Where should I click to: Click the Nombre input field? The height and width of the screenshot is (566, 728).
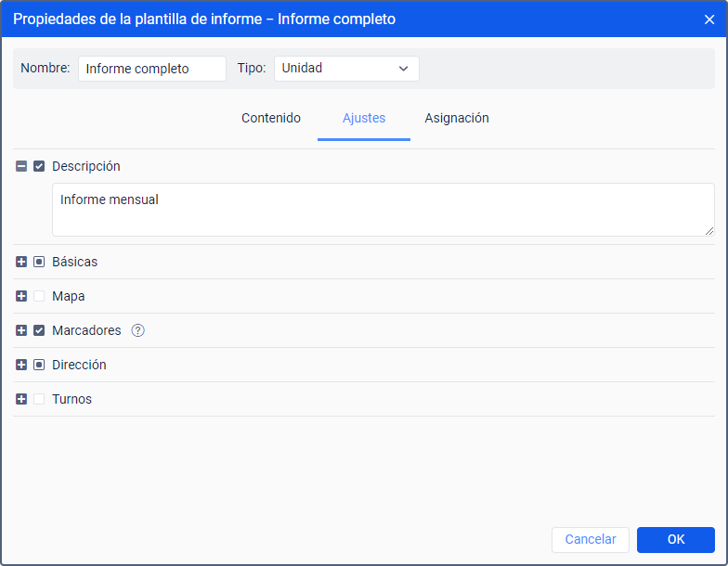152,69
